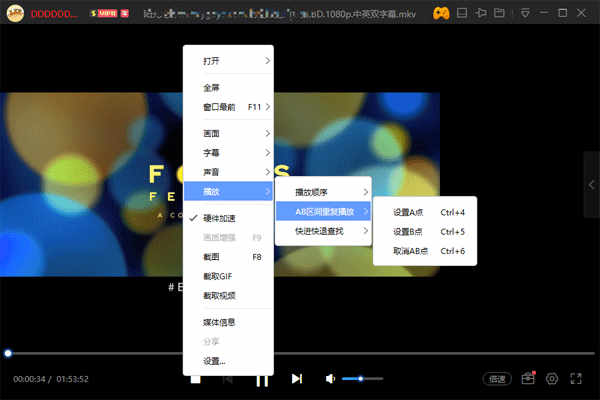Click the playback progress bar

(x=300, y=353)
